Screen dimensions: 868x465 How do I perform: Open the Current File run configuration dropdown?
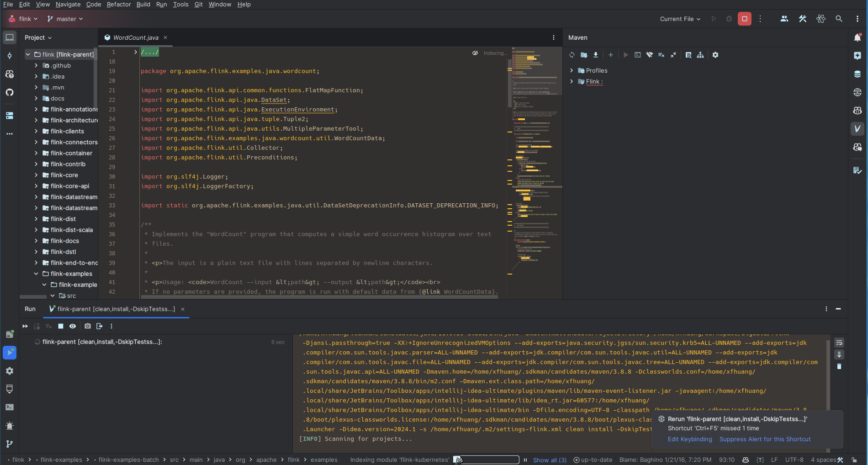coord(680,19)
